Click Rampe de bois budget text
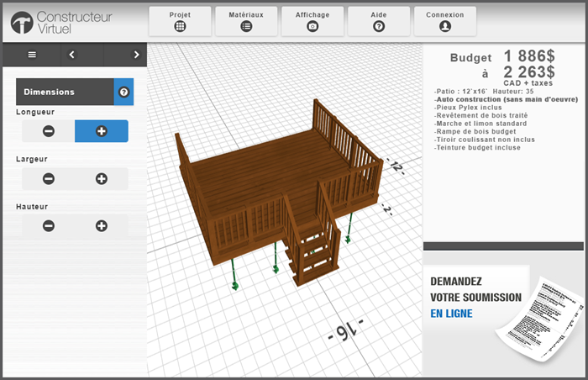The height and width of the screenshot is (380, 588). (x=475, y=131)
